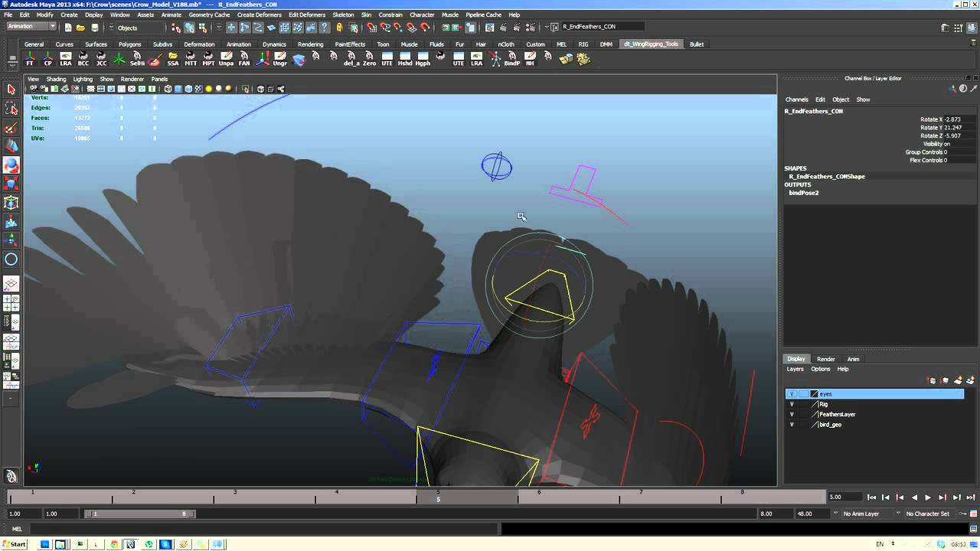This screenshot has height=551, width=980.
Task: Toggle visibility V of eyes layer
Action: pos(792,394)
